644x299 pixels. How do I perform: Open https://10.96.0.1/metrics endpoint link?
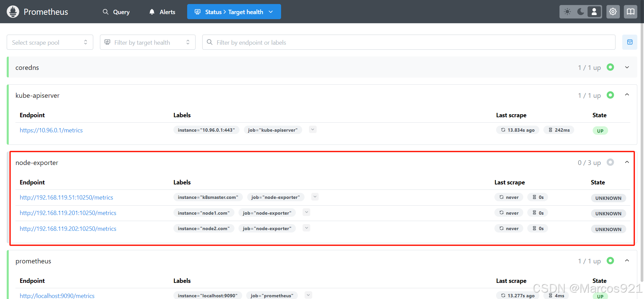51,130
